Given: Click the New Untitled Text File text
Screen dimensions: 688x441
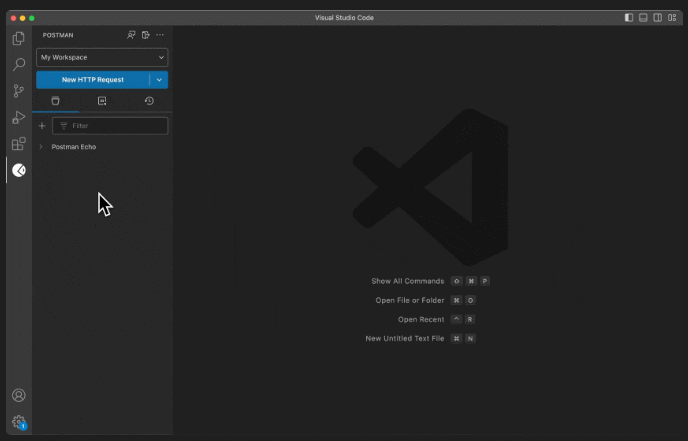Looking at the screenshot, I should [x=405, y=339].
